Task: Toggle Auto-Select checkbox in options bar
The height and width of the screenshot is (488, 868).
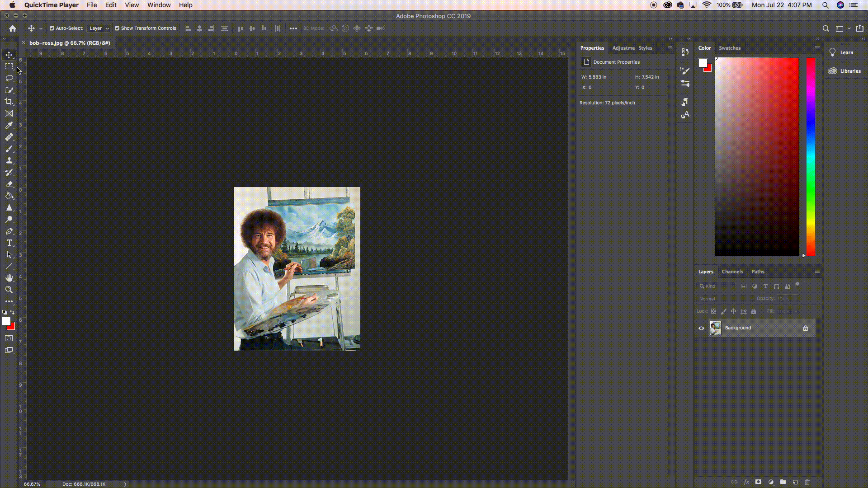Action: tap(52, 28)
